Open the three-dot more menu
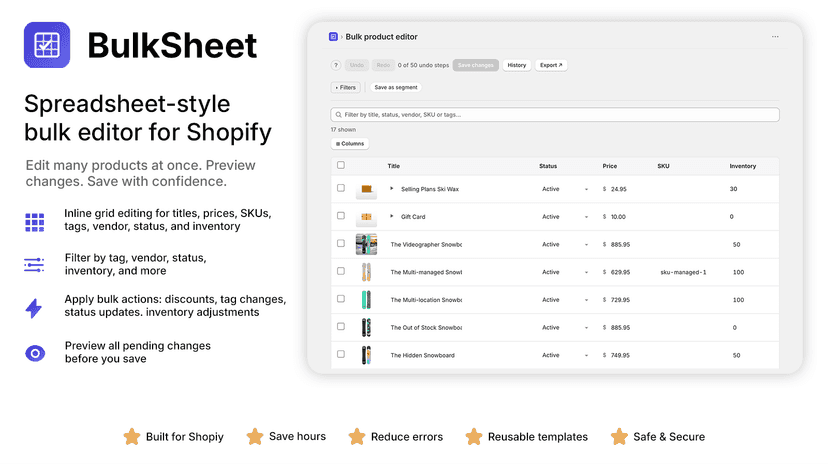This screenshot has height=466, width=828. point(775,36)
